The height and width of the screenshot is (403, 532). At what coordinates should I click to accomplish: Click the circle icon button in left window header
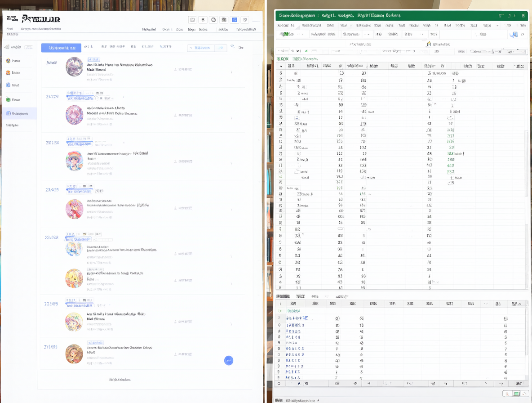(x=213, y=20)
